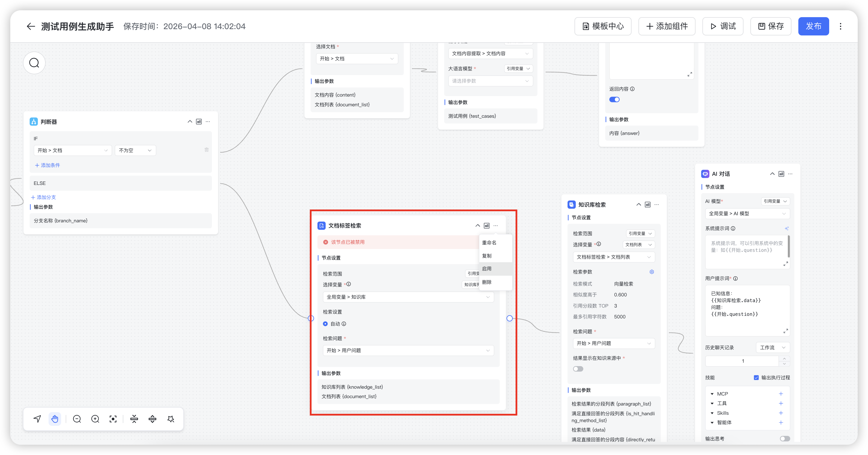Open the 不为空 condition dropdown

(x=135, y=150)
